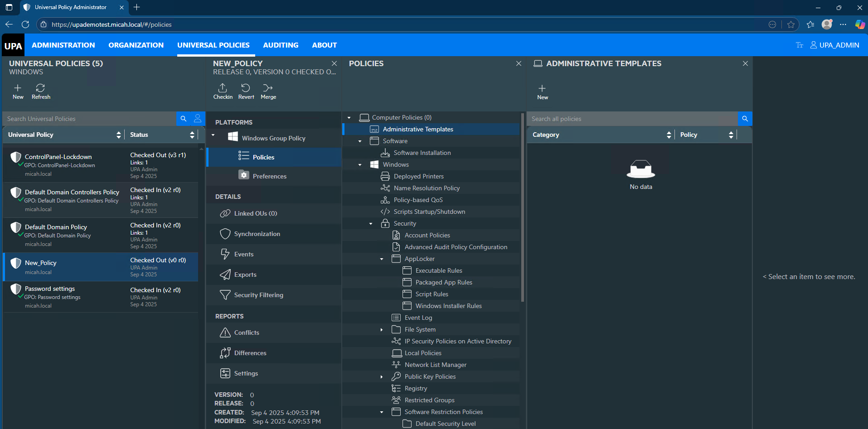Toggle sort on Category column

669,135
